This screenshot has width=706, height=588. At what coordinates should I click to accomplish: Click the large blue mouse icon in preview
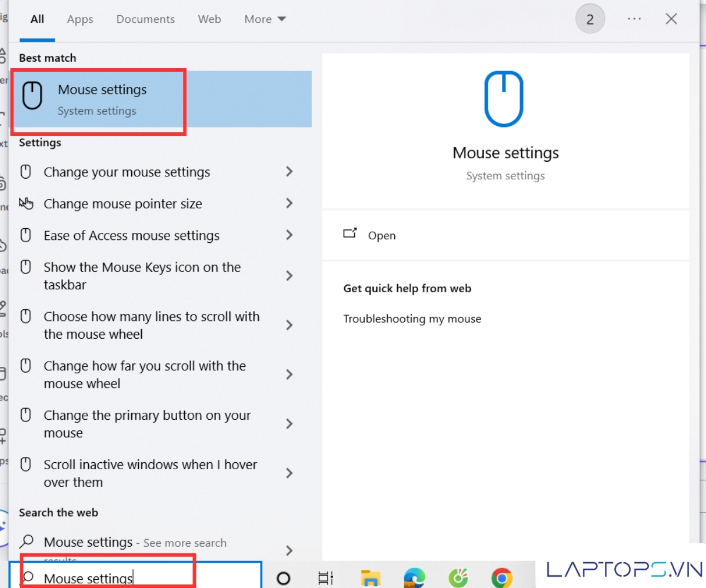click(504, 99)
